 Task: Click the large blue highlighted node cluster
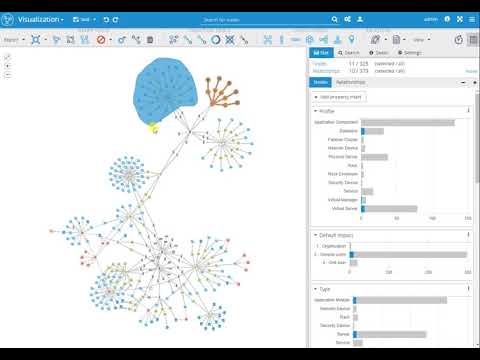pyautogui.click(x=165, y=90)
